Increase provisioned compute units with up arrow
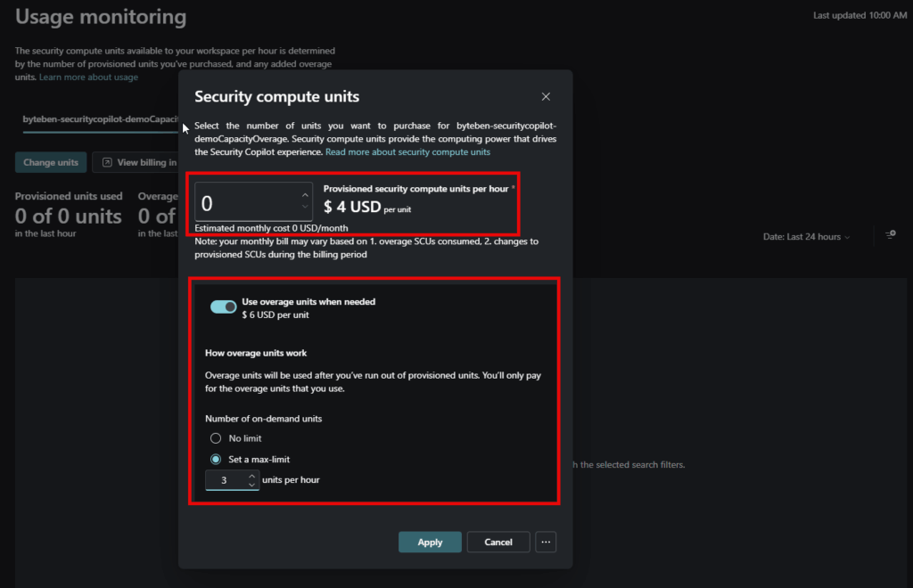 pos(305,195)
